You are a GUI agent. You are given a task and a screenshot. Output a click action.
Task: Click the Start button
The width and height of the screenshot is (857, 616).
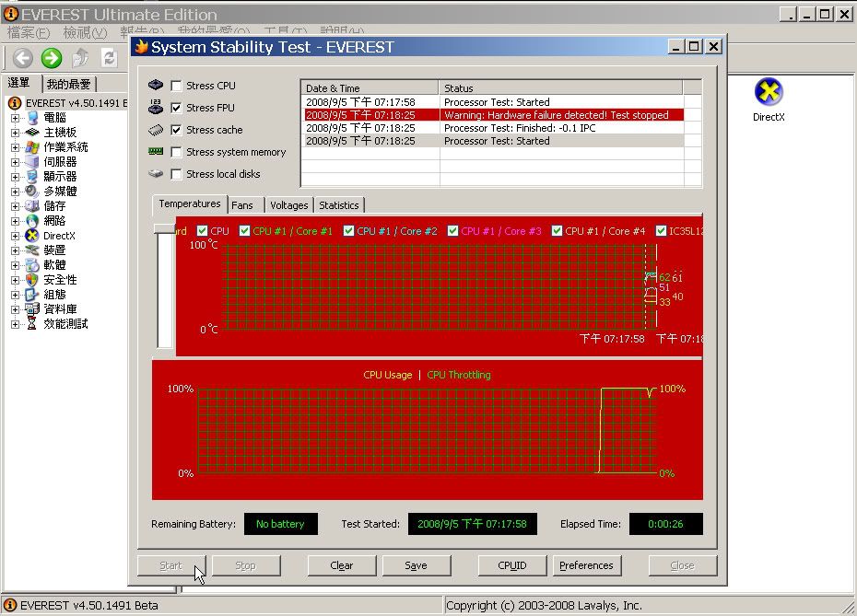tap(171, 565)
